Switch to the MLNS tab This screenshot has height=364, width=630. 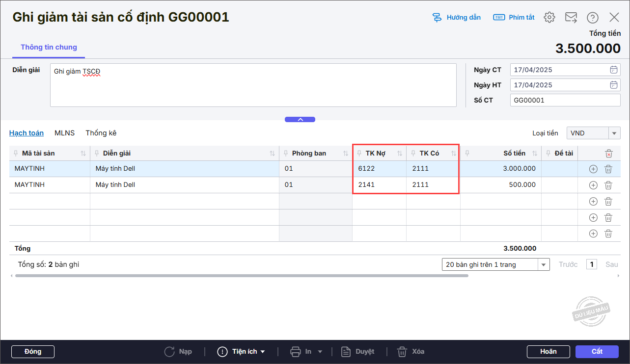tap(64, 133)
